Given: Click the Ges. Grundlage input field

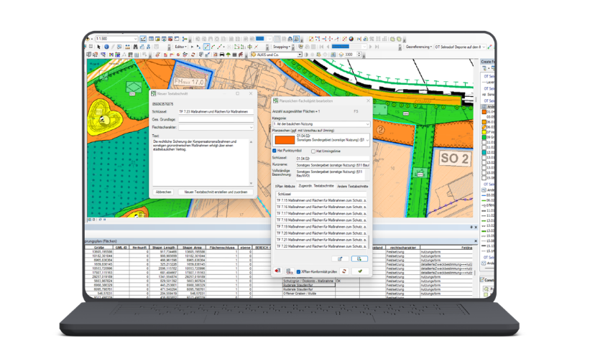Looking at the screenshot, I should click(216, 119).
